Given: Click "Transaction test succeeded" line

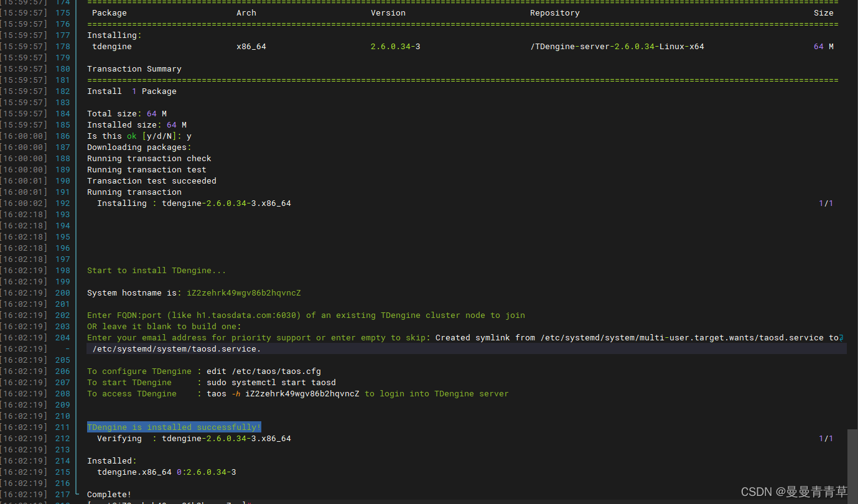Looking at the screenshot, I should pos(152,181).
